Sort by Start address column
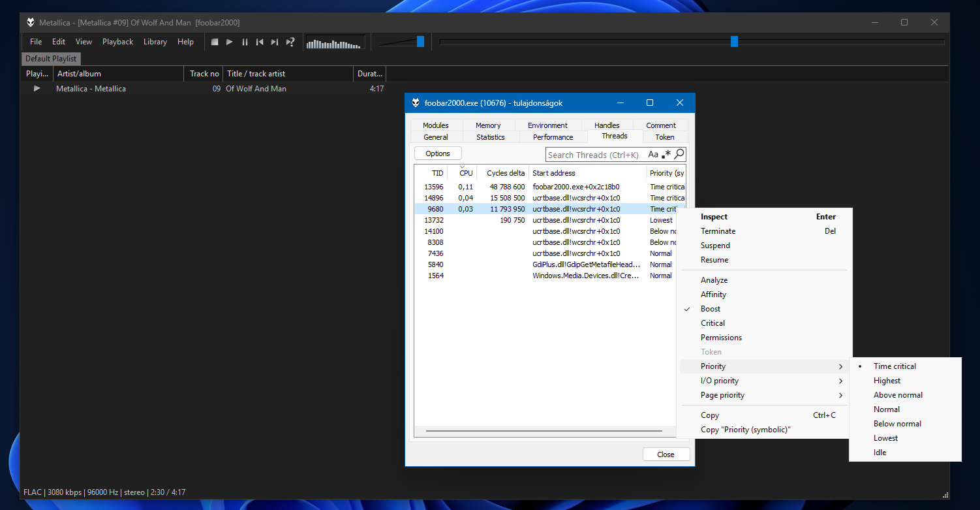Viewport: 980px width, 510px height. [x=588, y=173]
